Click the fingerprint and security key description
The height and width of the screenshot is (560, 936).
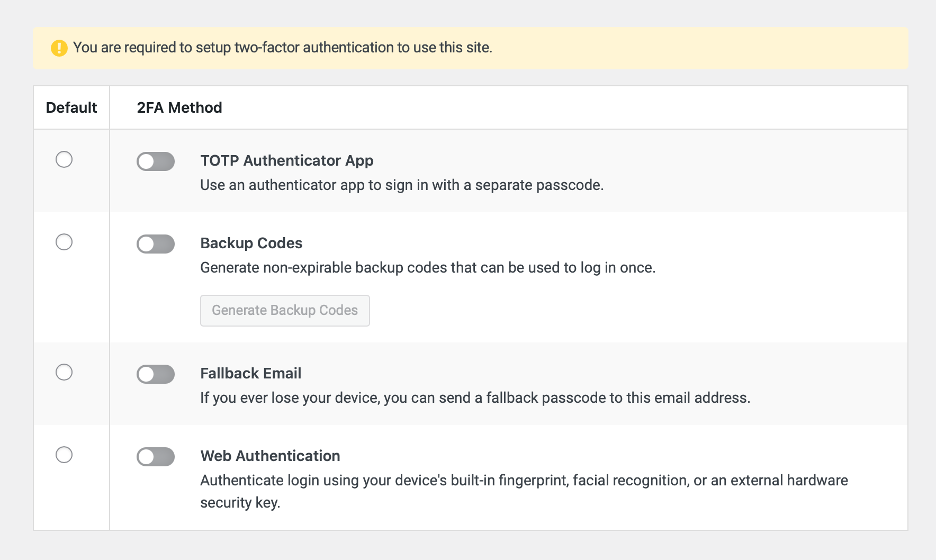[523, 481]
